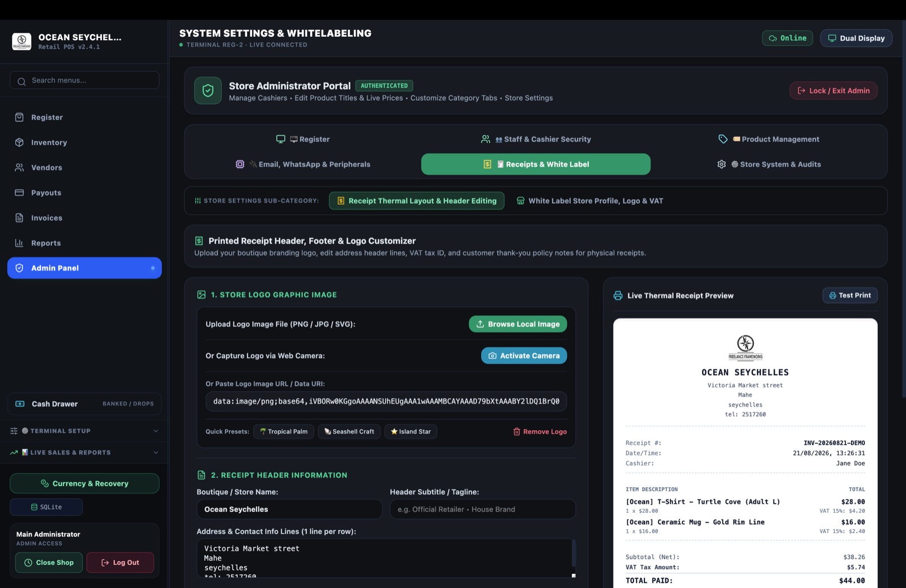Apply the Tropical Palm logo preset
This screenshot has width=906, height=588.
pos(284,431)
